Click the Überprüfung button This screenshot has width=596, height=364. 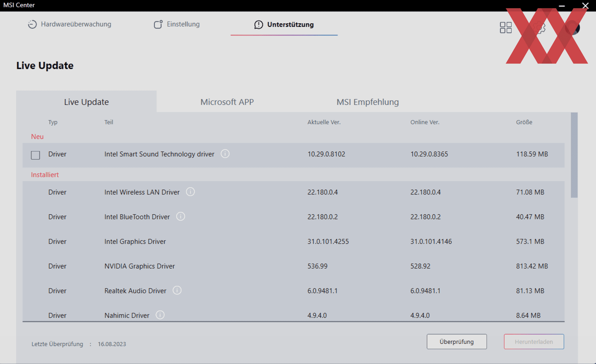(456, 342)
